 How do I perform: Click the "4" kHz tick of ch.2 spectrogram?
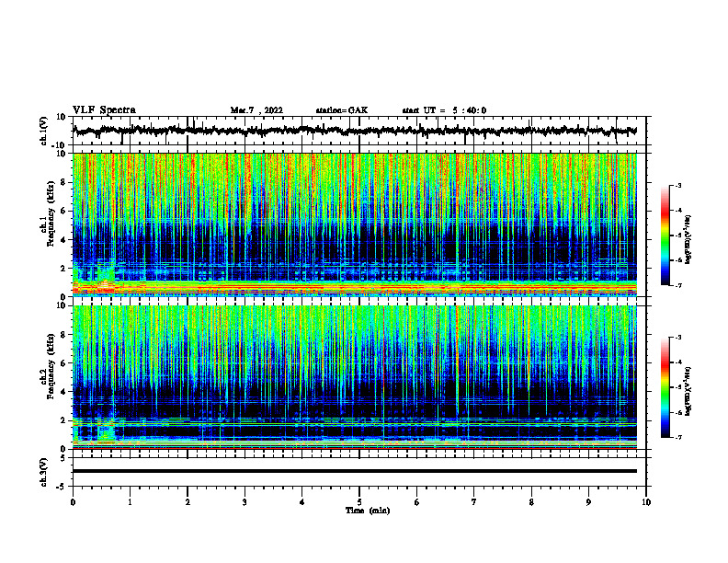64,392
